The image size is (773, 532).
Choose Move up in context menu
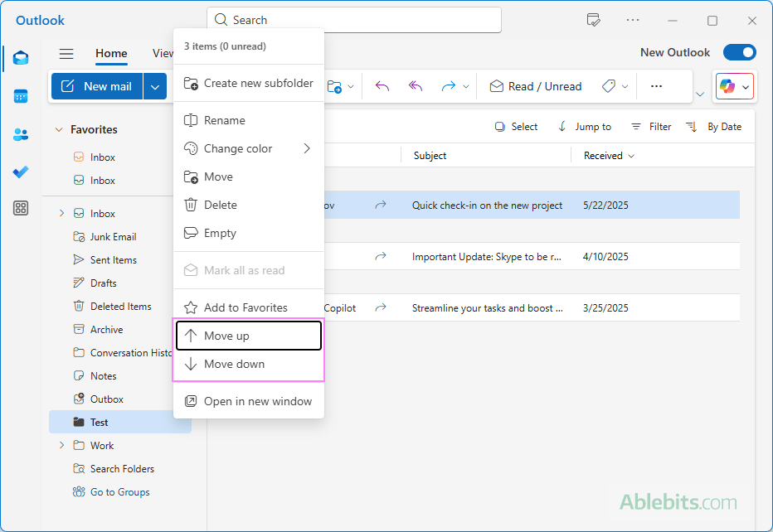(248, 336)
